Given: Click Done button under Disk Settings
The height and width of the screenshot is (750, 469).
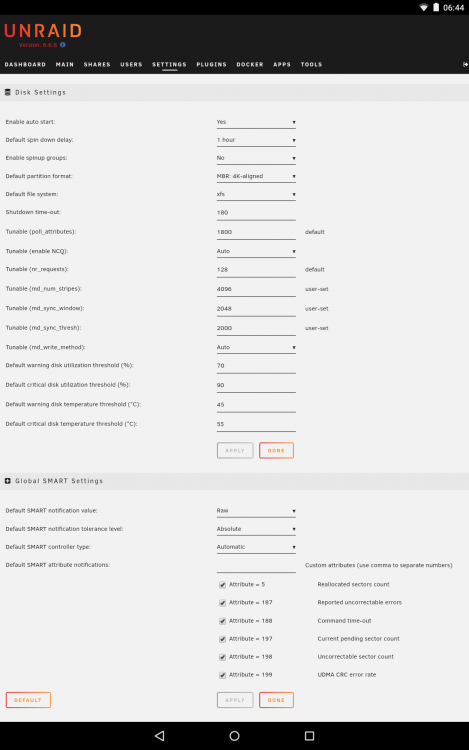Looking at the screenshot, I should (x=276, y=451).
